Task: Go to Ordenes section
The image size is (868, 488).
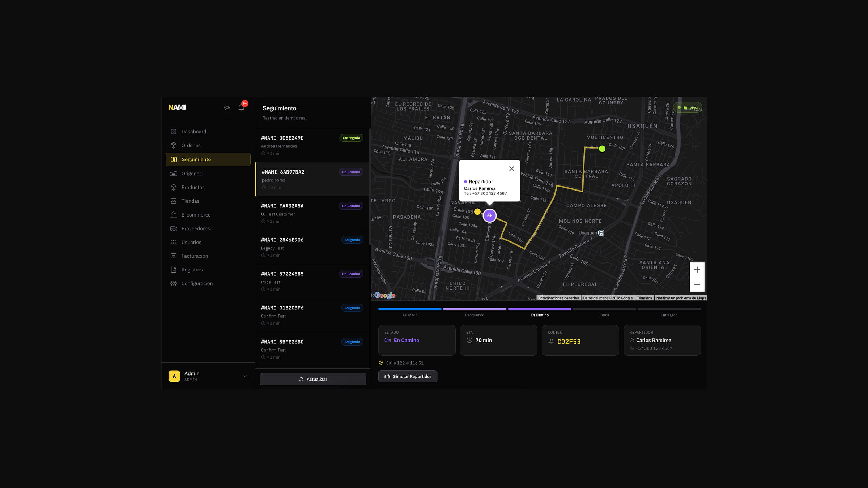Action: pyautogui.click(x=208, y=145)
